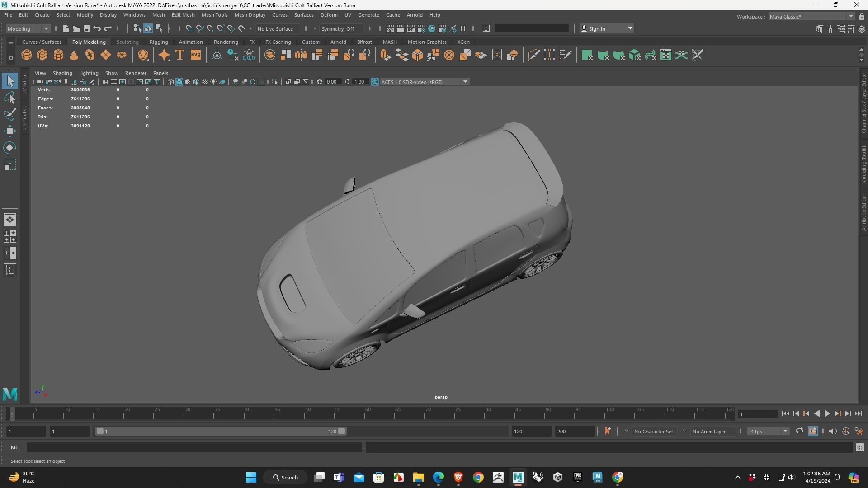The width and height of the screenshot is (868, 488).
Task: Open the Modeling menu set dropdown
Action: click(28, 28)
